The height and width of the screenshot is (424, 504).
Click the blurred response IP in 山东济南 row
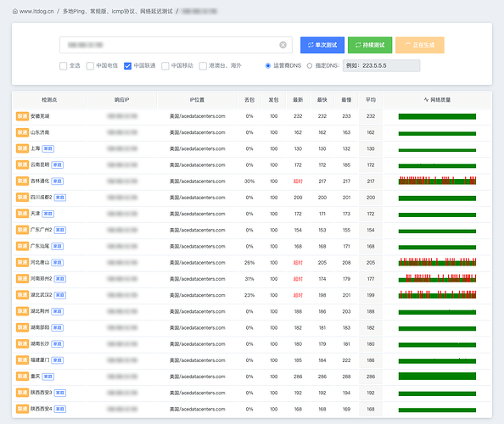[x=122, y=132]
